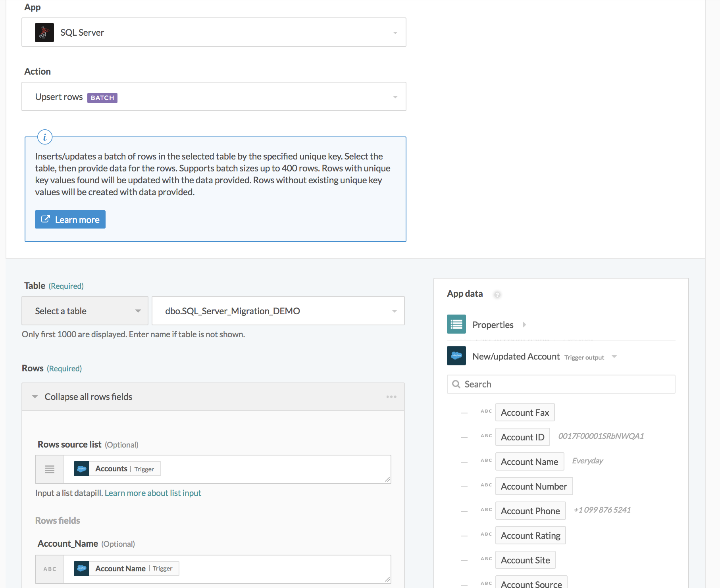Open the Learn more about list input link
This screenshot has height=588, width=720.
click(153, 493)
